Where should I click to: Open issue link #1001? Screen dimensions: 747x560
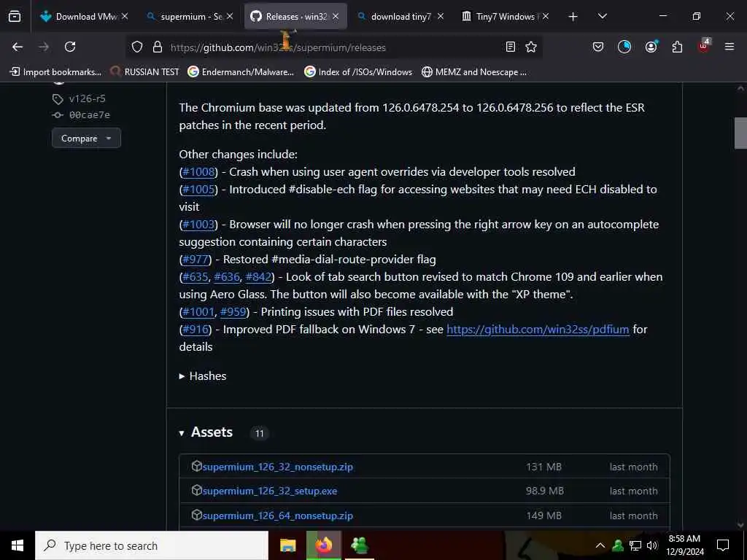click(198, 312)
